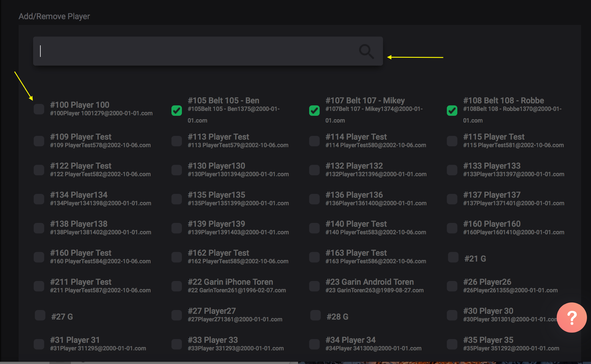Tick the #109 Player Test checkbox
The height and width of the screenshot is (364, 591).
point(39,141)
